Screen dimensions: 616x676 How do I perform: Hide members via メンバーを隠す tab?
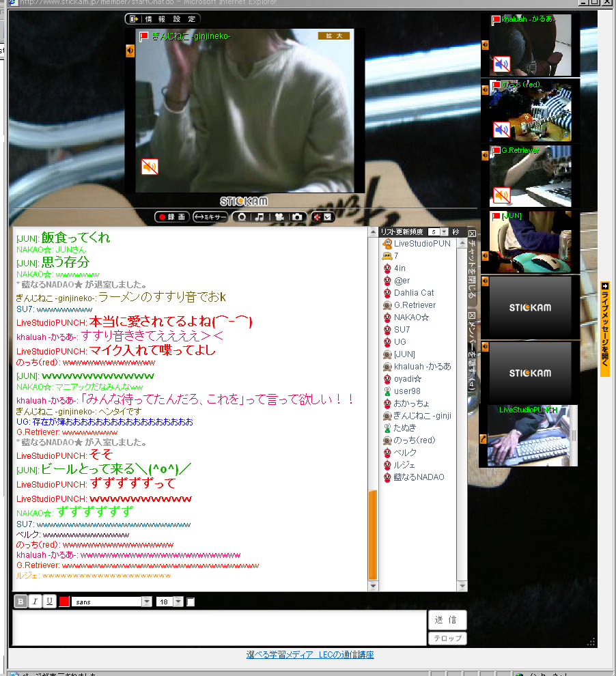[x=472, y=352]
